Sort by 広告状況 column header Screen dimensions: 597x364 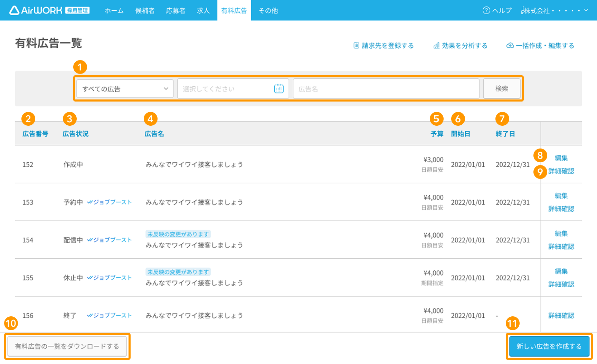tap(75, 134)
